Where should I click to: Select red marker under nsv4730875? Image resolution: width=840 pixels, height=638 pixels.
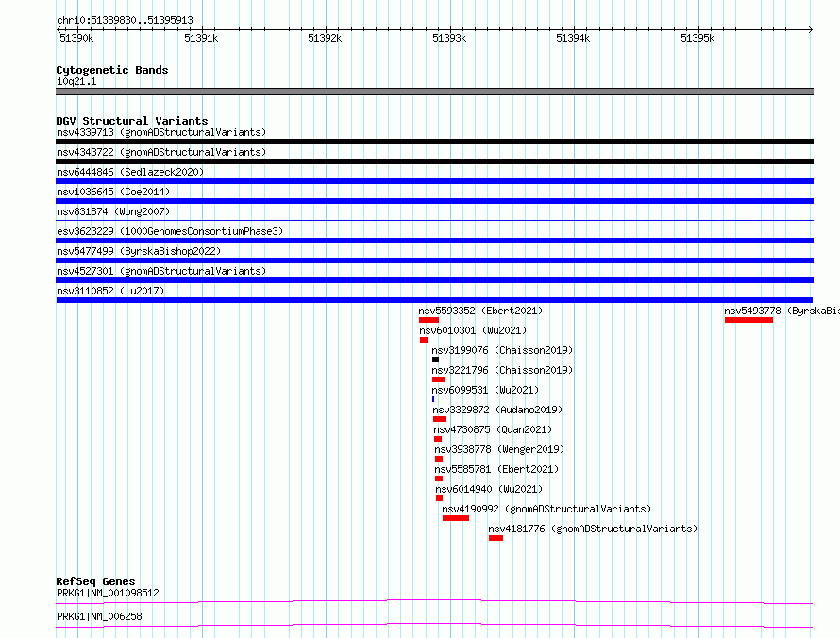point(438,439)
